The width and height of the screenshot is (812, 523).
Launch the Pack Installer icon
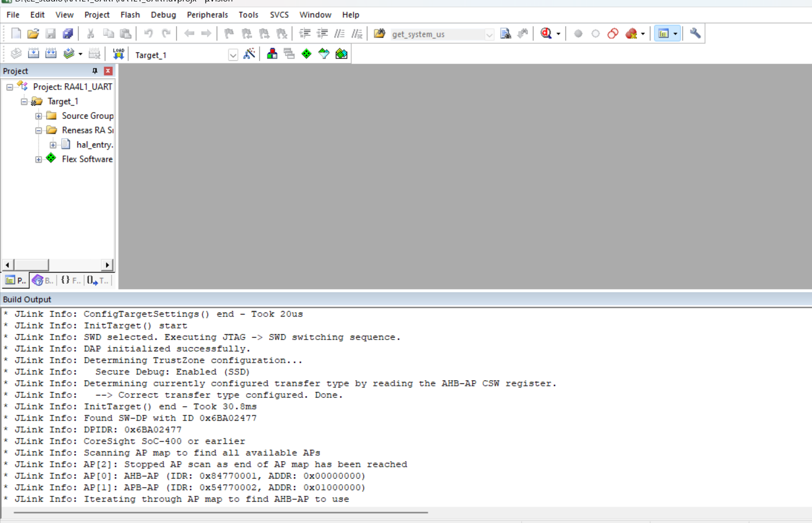(341, 54)
